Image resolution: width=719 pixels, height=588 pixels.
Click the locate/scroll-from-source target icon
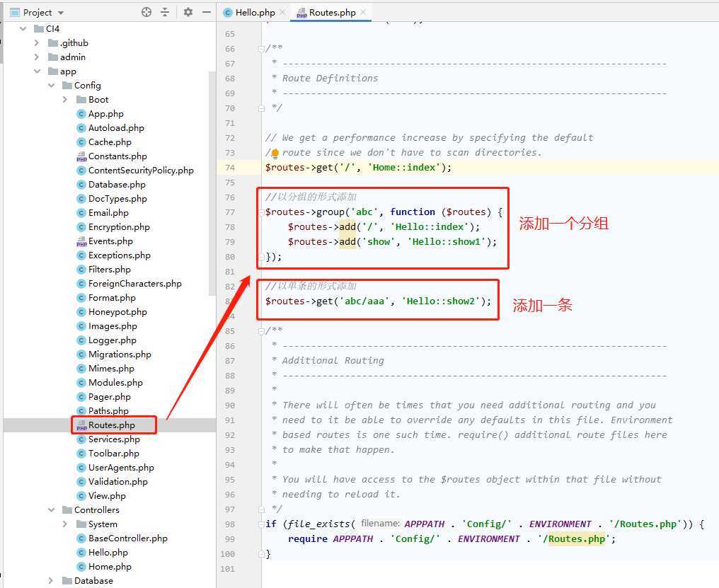[x=146, y=13]
